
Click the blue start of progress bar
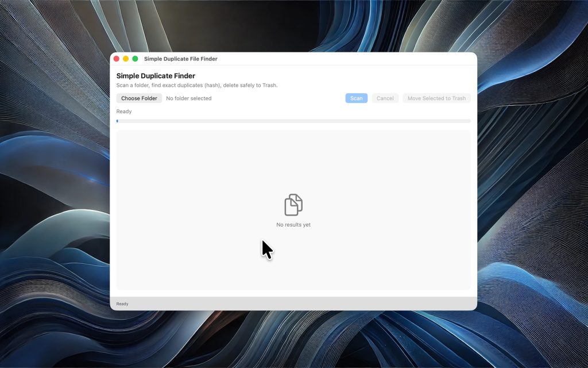pos(117,121)
